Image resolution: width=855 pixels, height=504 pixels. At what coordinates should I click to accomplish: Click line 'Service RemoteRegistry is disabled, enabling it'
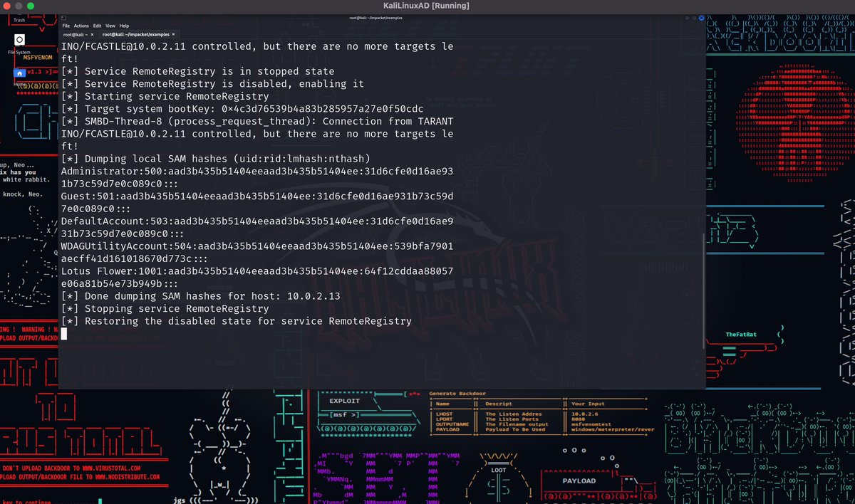pos(212,83)
